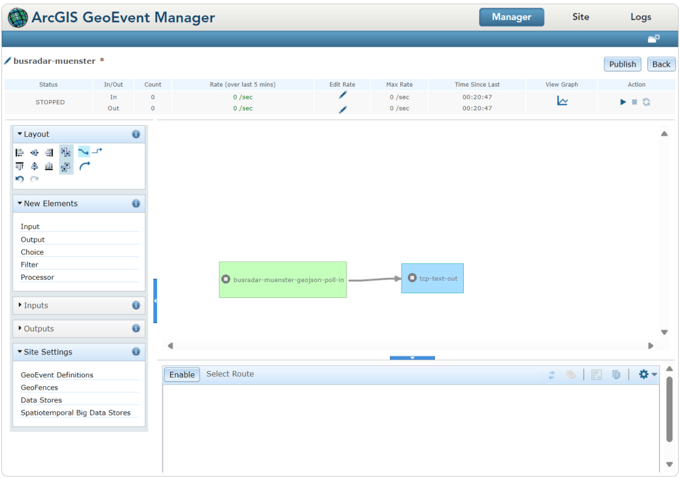Screen dimensions: 680x478
Task: Toggle the auto-arrange elements layout icon
Action: click(x=66, y=167)
